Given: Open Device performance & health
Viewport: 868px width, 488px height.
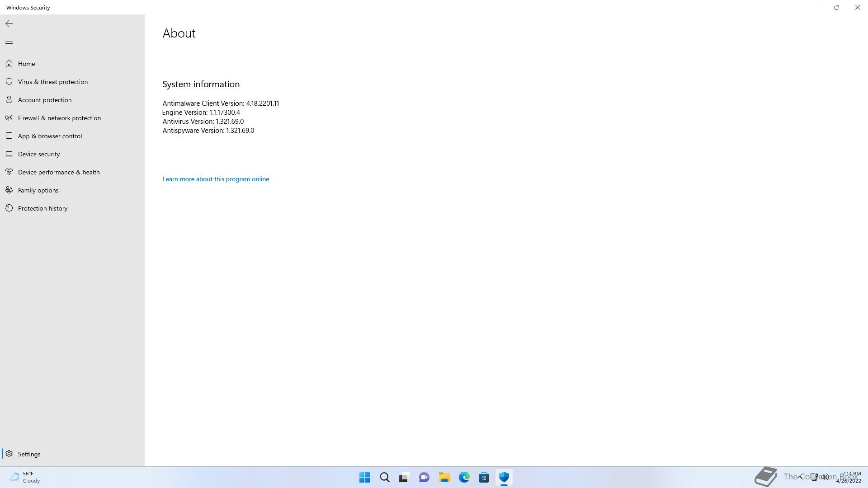Looking at the screenshot, I should coord(72,172).
